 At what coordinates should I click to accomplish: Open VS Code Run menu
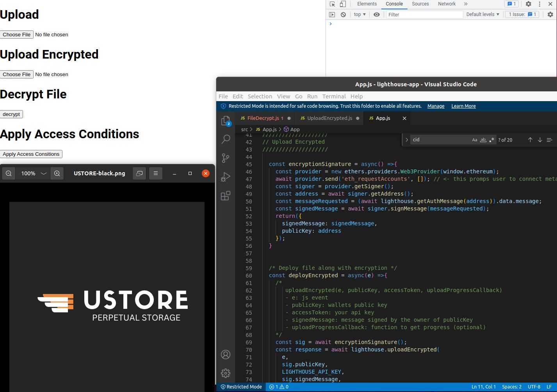[x=312, y=96]
